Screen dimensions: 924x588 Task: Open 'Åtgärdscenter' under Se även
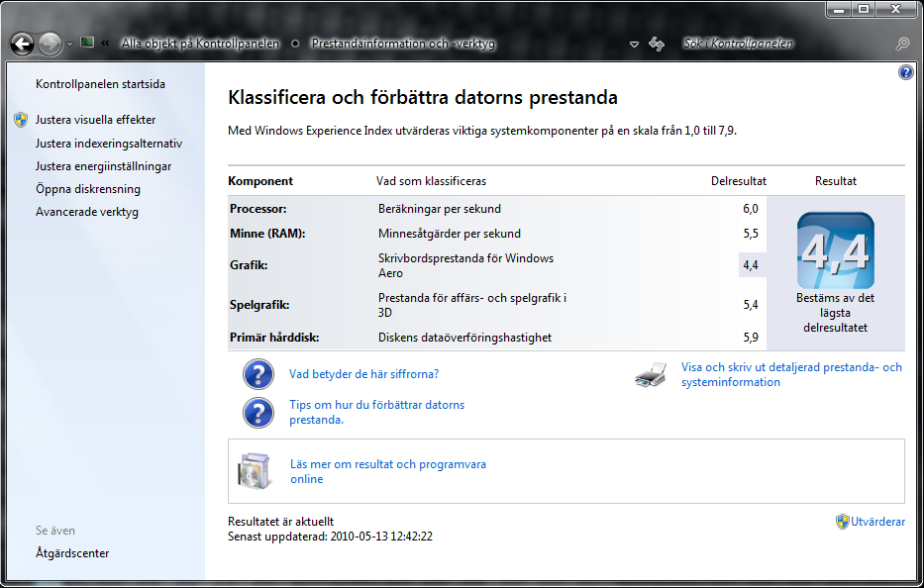[x=72, y=553]
